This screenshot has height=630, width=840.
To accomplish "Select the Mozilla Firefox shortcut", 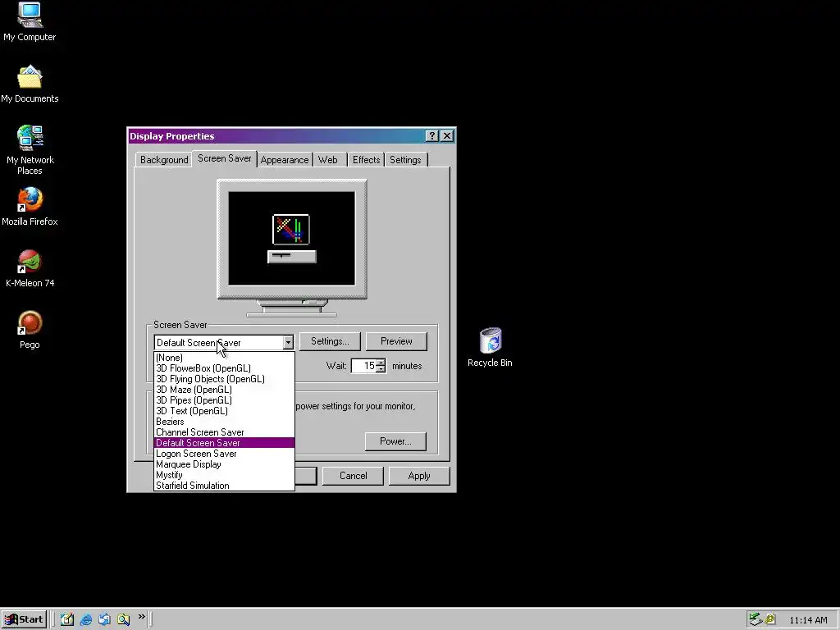I will 30,207.
